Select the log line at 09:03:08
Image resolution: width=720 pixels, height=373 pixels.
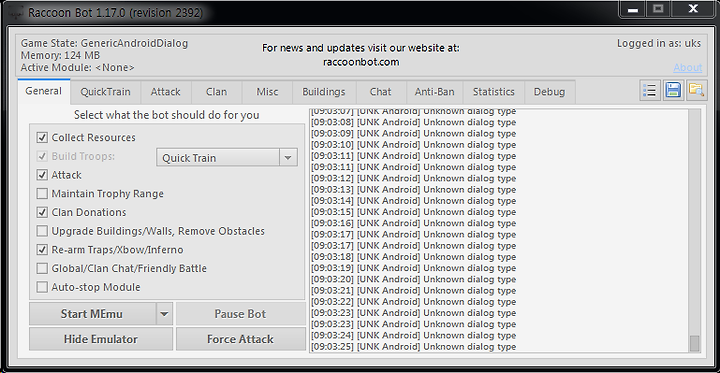click(413, 123)
